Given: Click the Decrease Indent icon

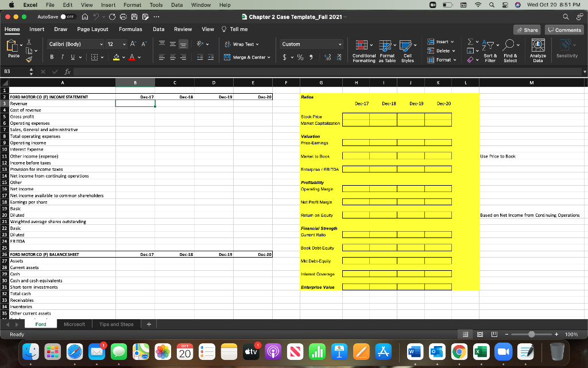Looking at the screenshot, I should pyautogui.click(x=200, y=57).
